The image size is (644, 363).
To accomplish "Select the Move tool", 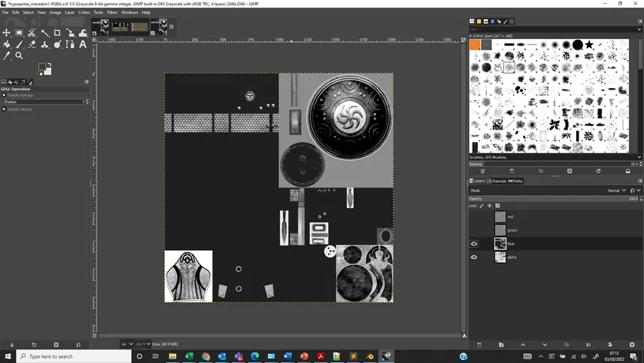I will pyautogui.click(x=7, y=32).
